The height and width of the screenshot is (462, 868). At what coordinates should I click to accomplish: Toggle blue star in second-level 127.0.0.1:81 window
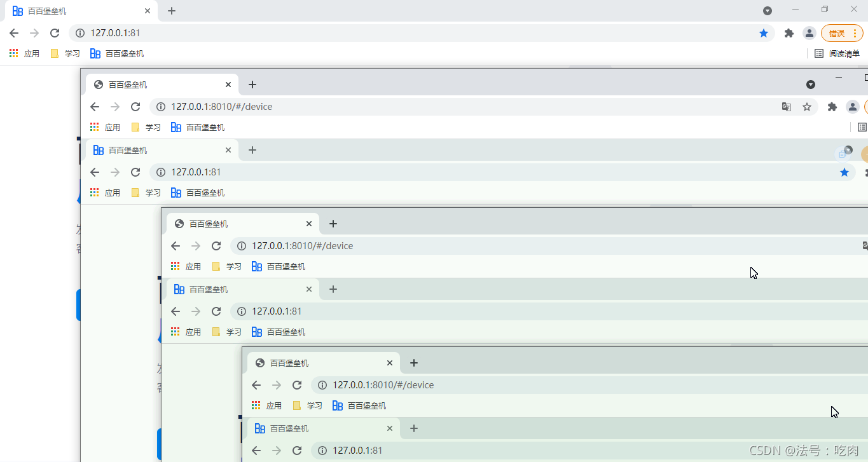coord(844,172)
